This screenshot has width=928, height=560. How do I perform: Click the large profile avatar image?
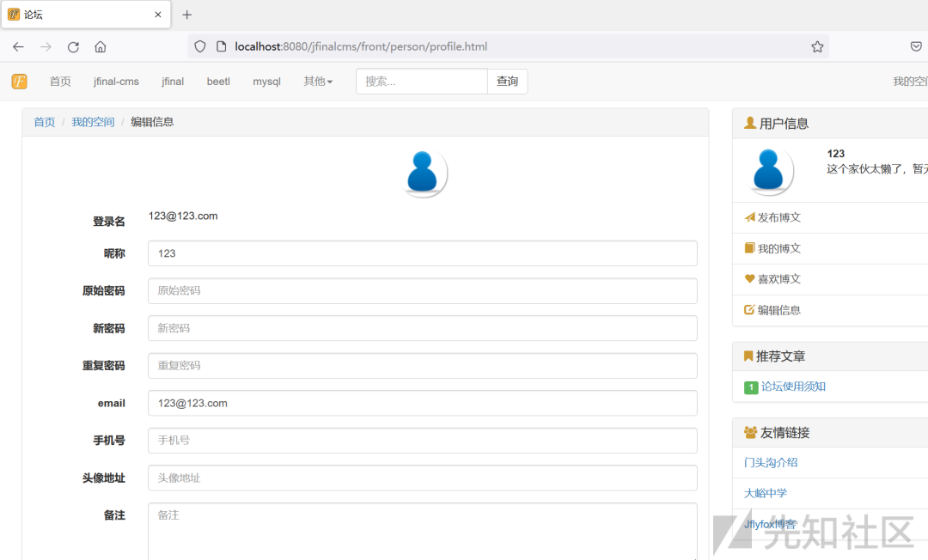coord(422,171)
